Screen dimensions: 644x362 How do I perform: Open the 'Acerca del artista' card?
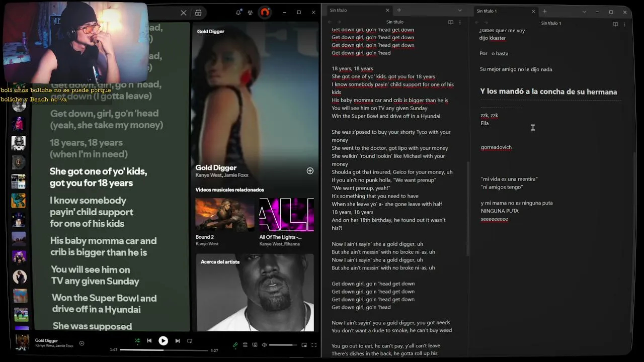[x=255, y=293]
